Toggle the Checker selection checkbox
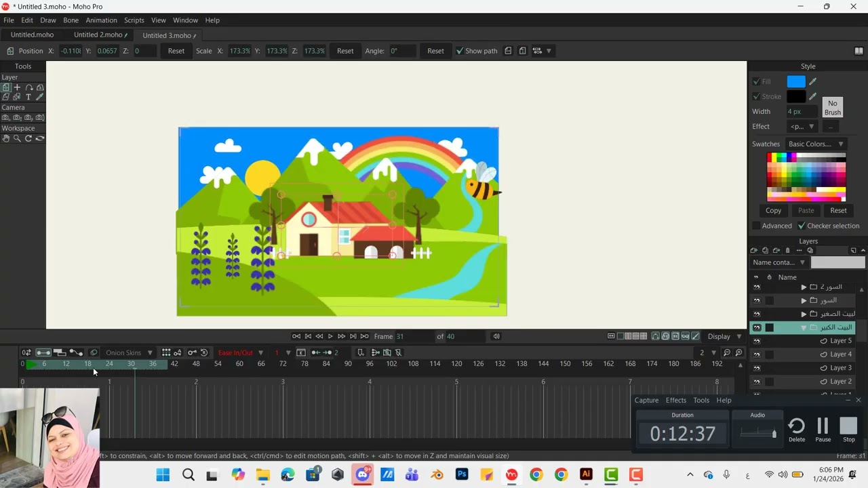 point(802,226)
